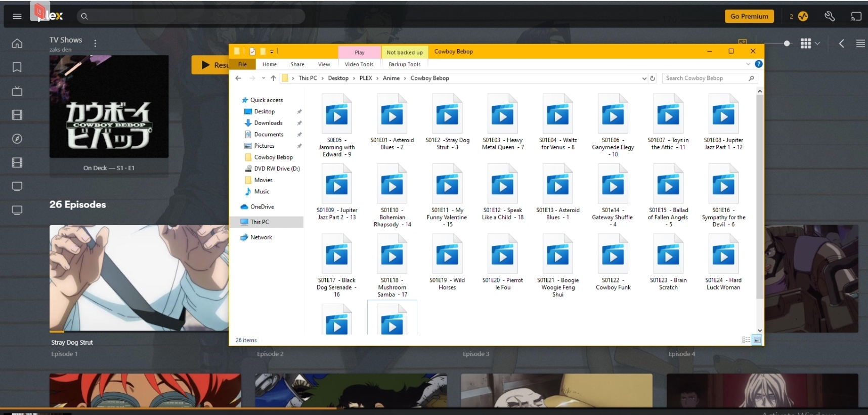The image size is (868, 415).
Task: Open Live TV icon in the Plex sidebar
Action: pyautogui.click(x=17, y=91)
